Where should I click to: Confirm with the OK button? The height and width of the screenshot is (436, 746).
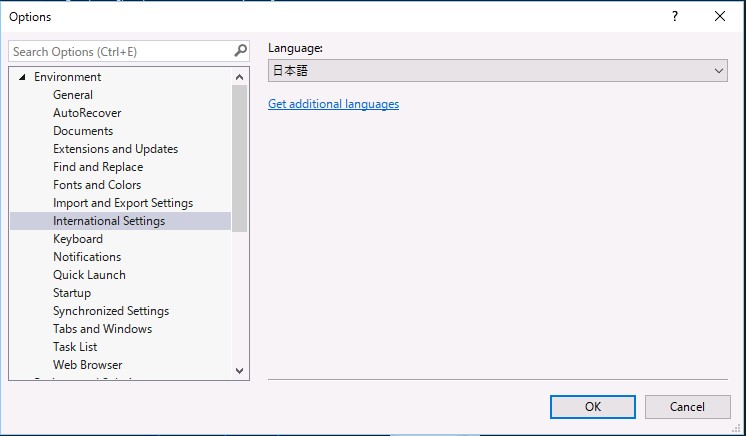click(593, 406)
